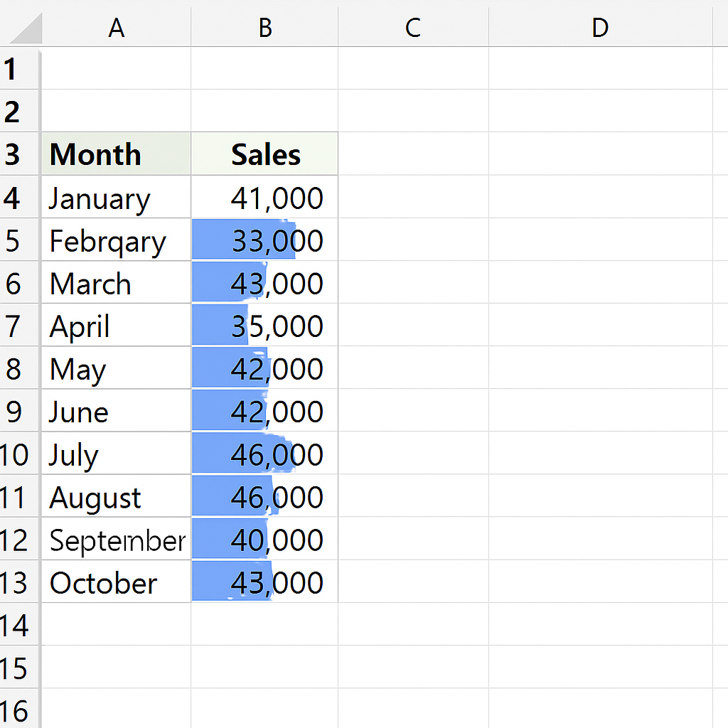The image size is (728, 728).
Task: Select October's 43,000 sales cell
Action: 264,582
